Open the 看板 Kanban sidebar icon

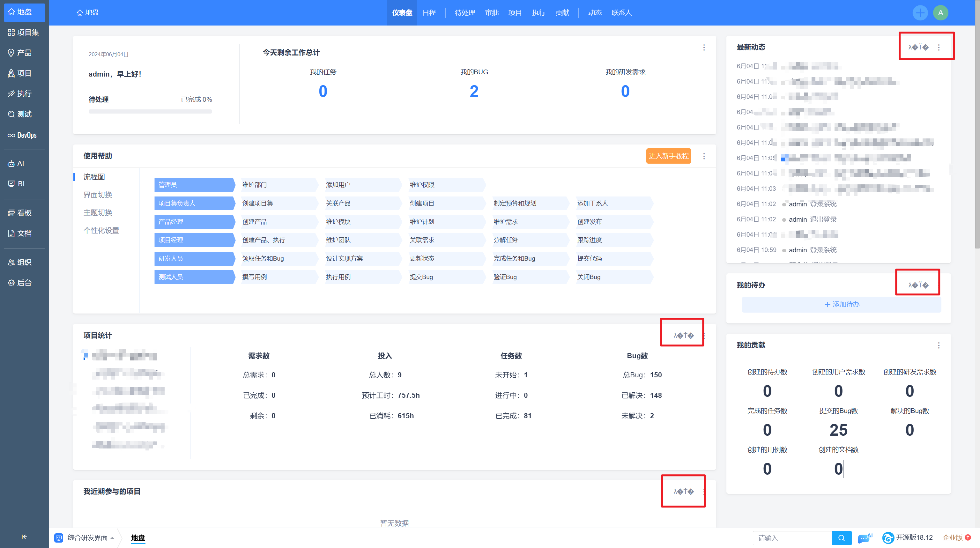[11, 213]
